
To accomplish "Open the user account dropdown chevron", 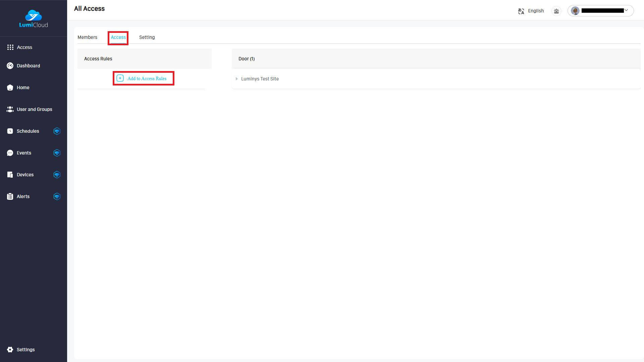I will pyautogui.click(x=626, y=10).
